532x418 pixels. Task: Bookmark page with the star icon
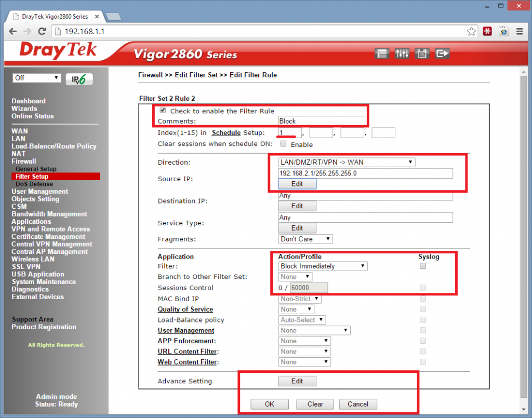coord(471,32)
